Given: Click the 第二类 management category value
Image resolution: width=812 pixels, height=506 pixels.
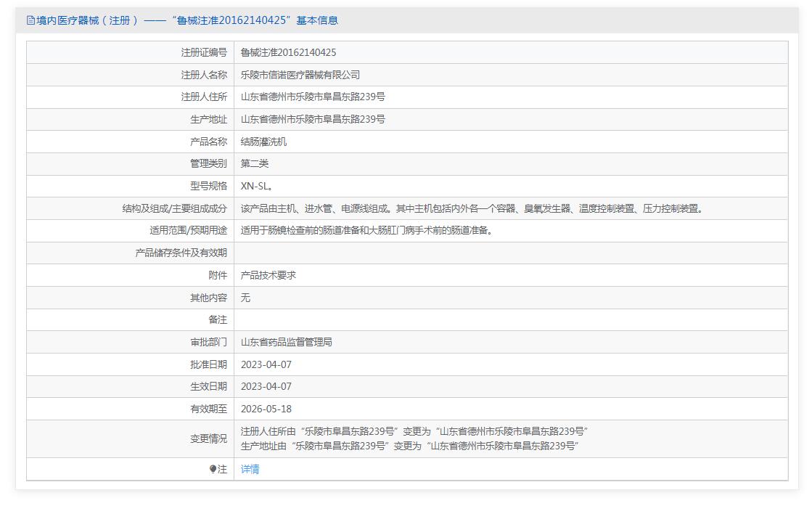Looking at the screenshot, I should (255, 163).
